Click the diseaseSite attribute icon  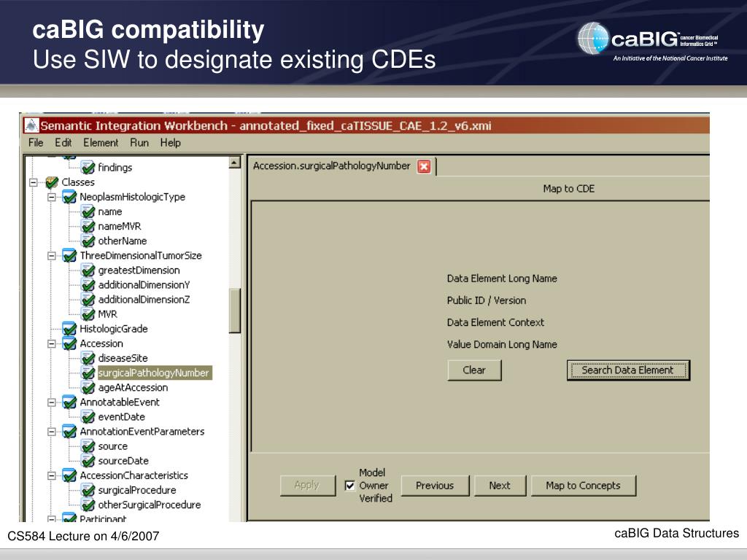(88, 358)
